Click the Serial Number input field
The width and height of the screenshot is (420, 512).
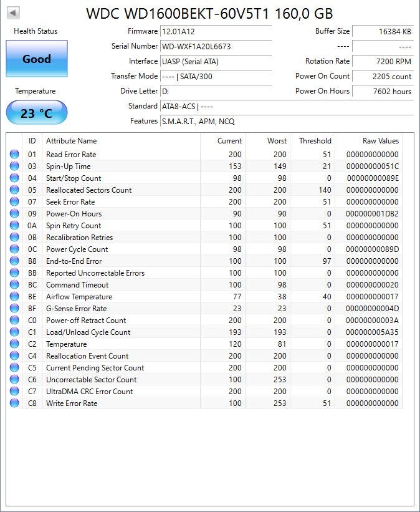pos(215,46)
